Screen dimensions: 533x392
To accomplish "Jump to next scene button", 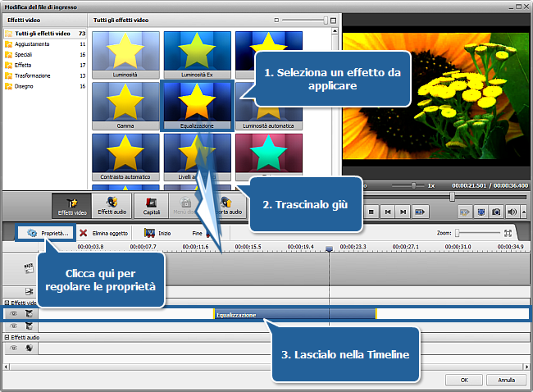I will coord(420,212).
